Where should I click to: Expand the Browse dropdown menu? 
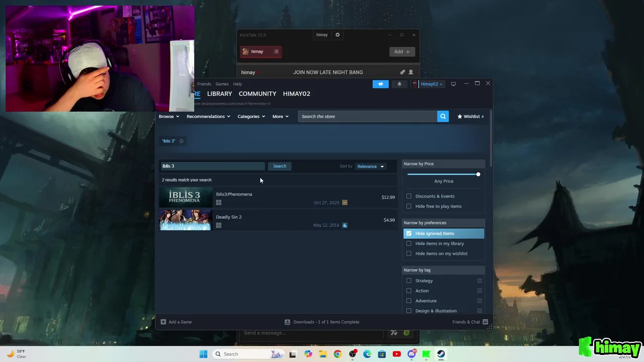pos(169,116)
